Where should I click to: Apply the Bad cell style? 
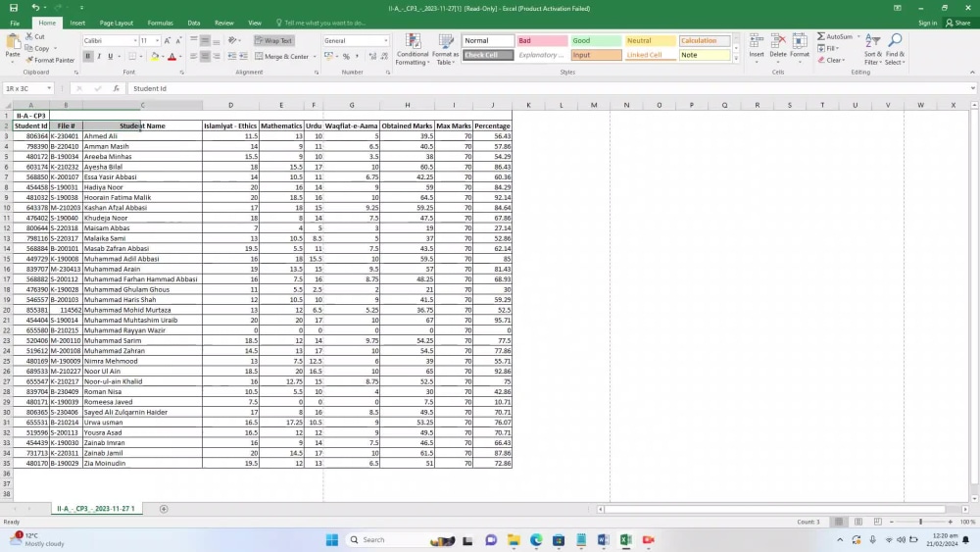click(541, 40)
